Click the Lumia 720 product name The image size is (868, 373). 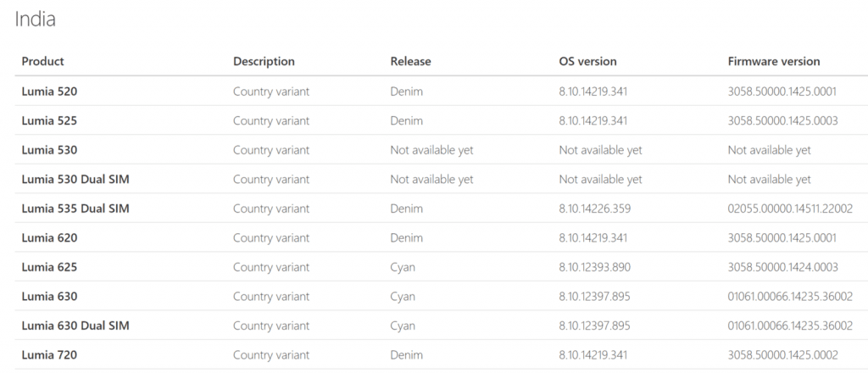[49, 354]
